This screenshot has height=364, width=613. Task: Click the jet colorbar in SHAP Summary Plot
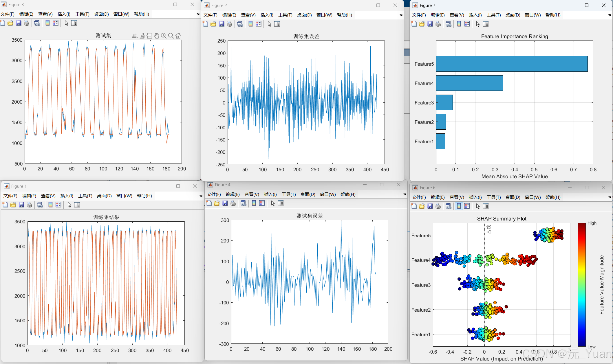pyautogui.click(x=581, y=284)
